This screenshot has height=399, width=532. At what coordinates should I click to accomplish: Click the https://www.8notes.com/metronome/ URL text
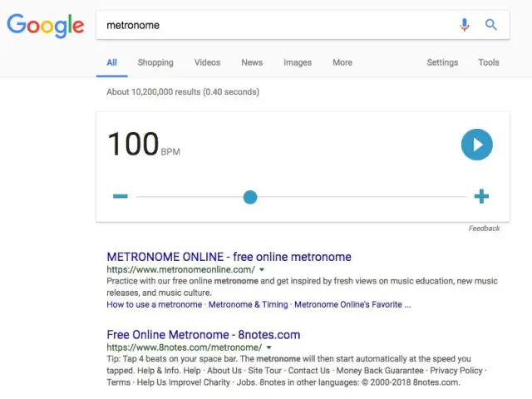tap(185, 347)
